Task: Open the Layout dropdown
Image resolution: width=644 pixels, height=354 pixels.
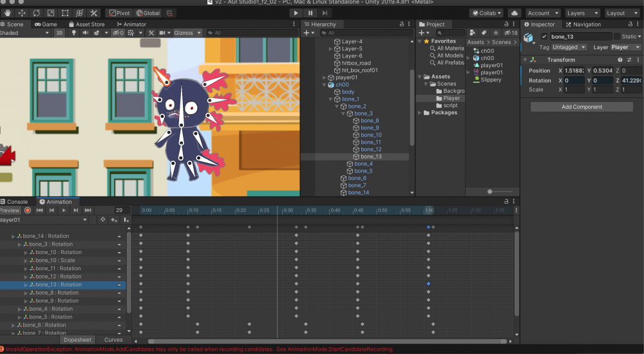Action: click(x=621, y=13)
